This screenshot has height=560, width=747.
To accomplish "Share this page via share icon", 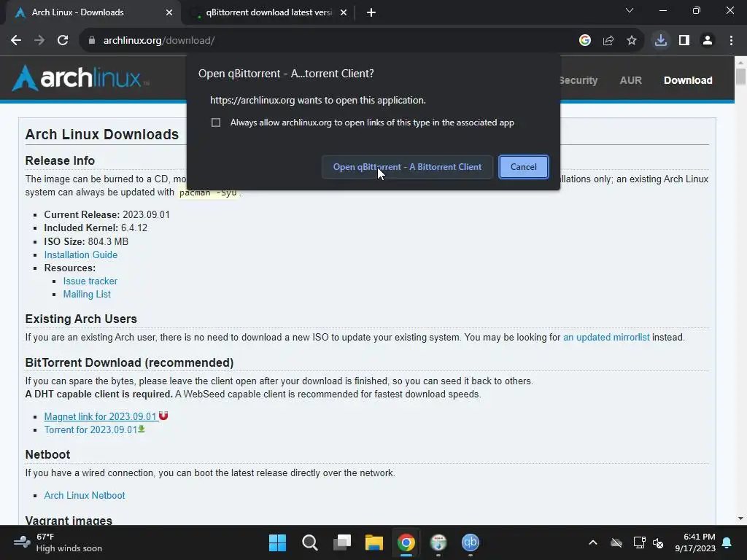I will click(x=608, y=41).
